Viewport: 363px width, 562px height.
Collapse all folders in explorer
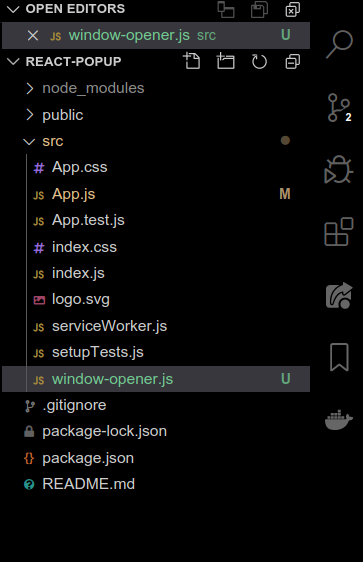tap(292, 62)
